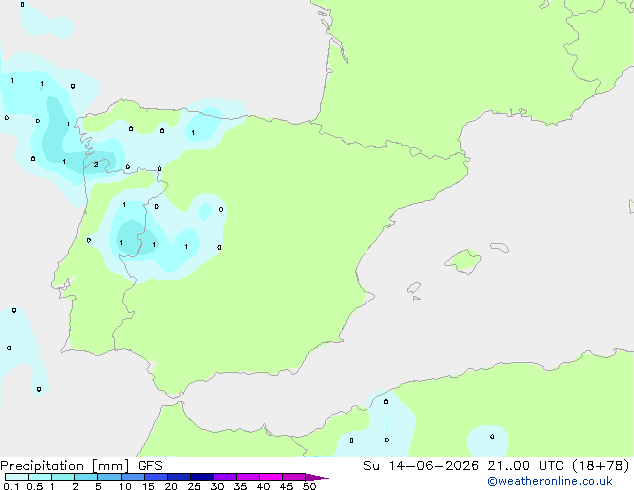Pick the legend swatch between 2 and 5
This screenshot has height=490, width=634.
coord(86,477)
